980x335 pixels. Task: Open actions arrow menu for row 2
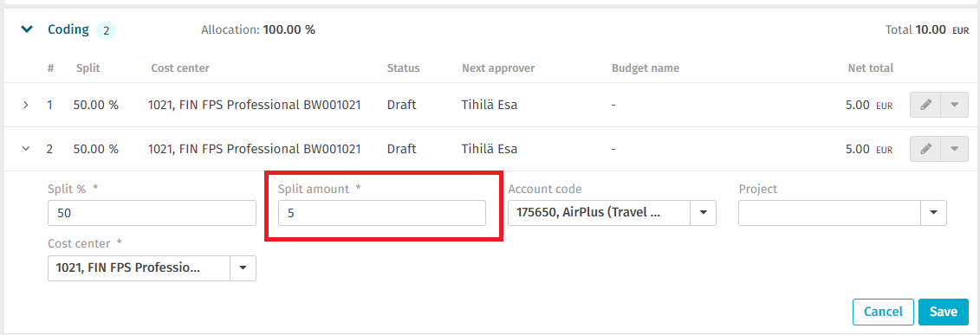pos(954,149)
